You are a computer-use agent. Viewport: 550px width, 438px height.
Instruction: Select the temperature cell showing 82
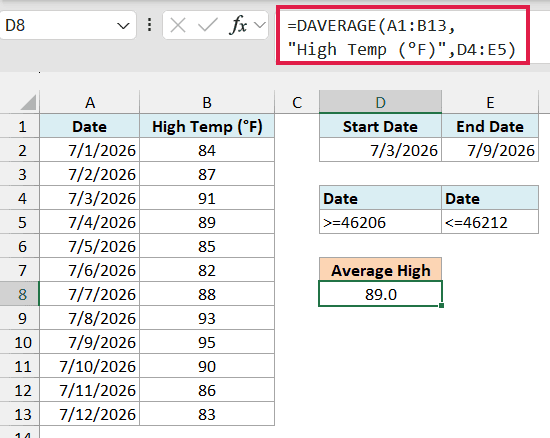[207, 270]
